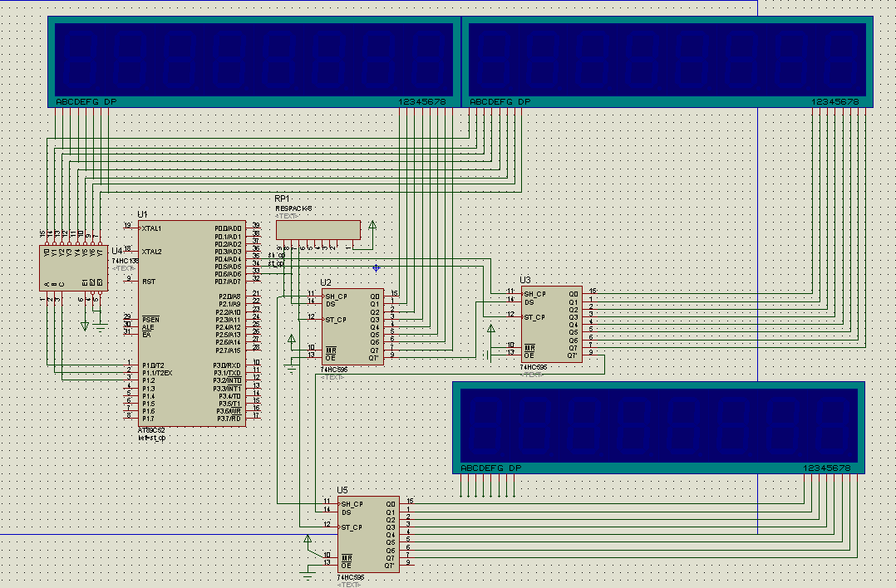This screenshot has width=896, height=588.
Task: Click the P3.7/RD pin label
Action: (x=229, y=419)
